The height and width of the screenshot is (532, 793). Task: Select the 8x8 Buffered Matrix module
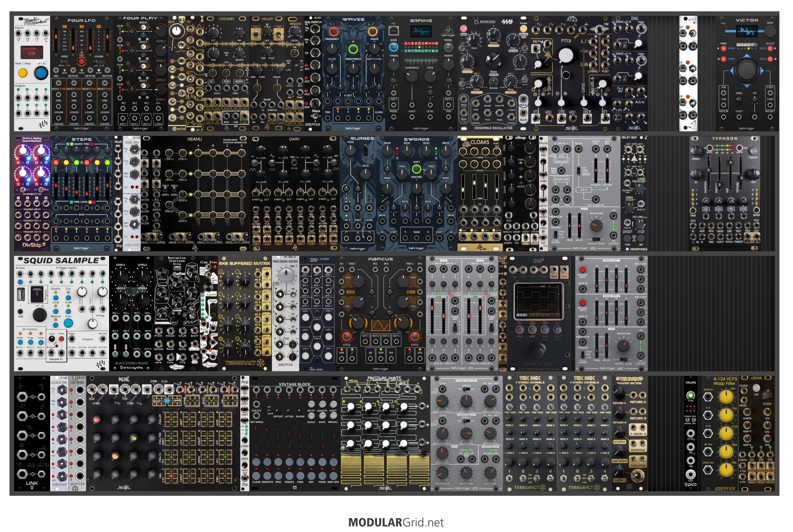click(x=245, y=314)
